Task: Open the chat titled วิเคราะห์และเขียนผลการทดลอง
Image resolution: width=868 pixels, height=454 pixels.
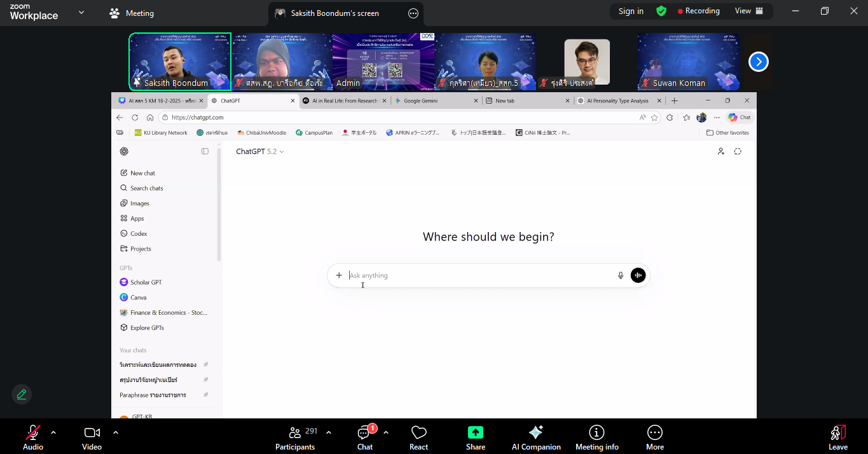Action: (x=159, y=365)
